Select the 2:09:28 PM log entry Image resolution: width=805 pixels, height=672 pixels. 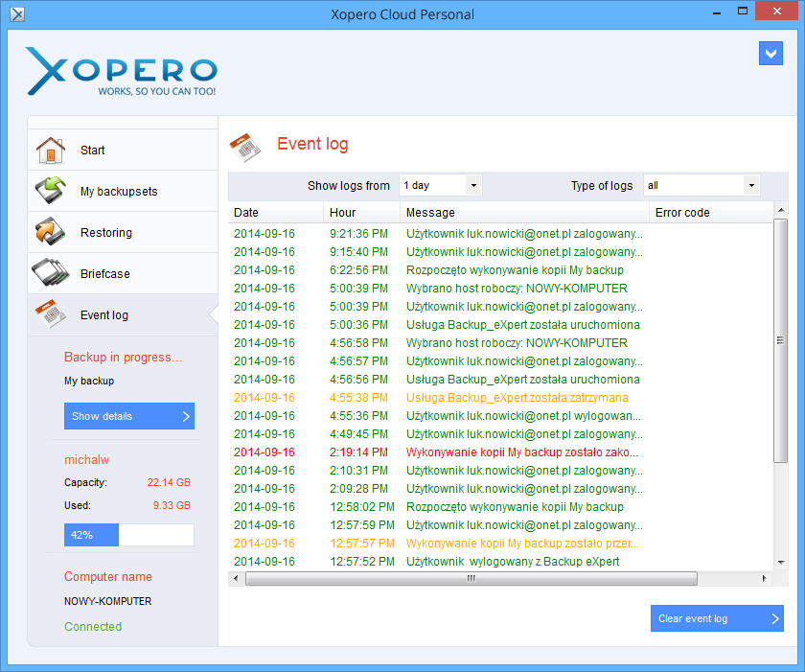pos(500,489)
